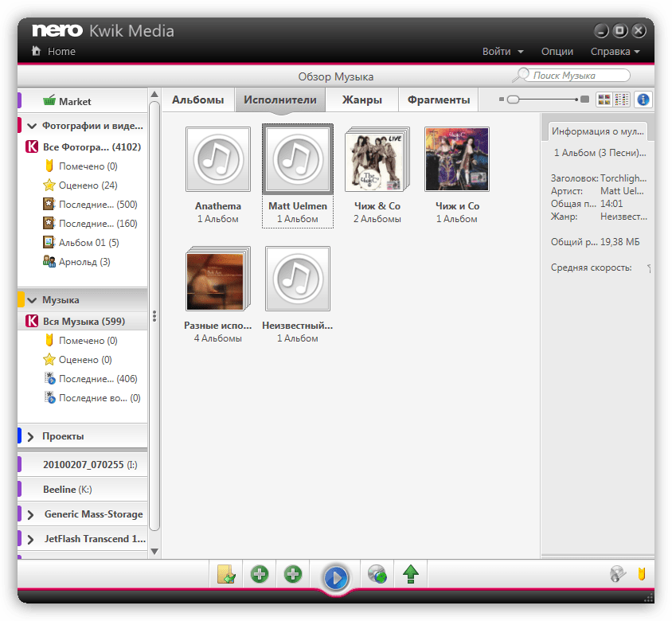Click the folder import icon in bottom toolbar
The height and width of the screenshot is (621, 672).
[226, 574]
